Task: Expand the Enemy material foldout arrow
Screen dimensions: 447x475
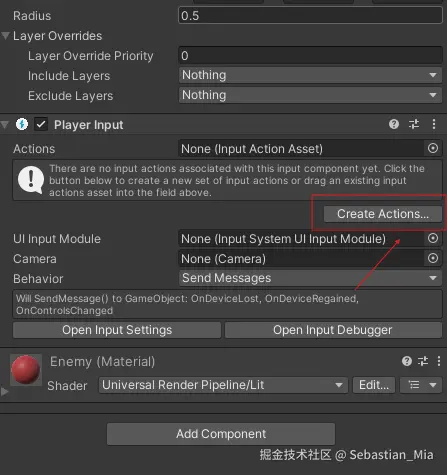Action: click(4, 392)
